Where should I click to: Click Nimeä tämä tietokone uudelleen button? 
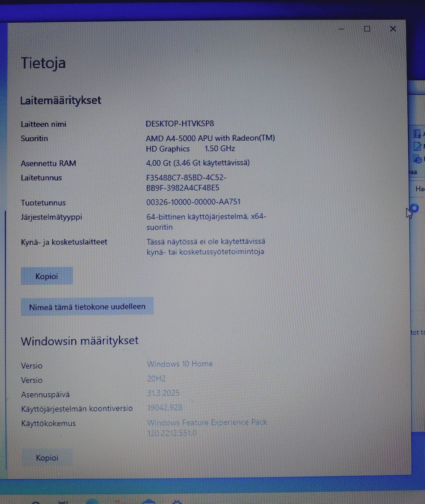(x=87, y=306)
